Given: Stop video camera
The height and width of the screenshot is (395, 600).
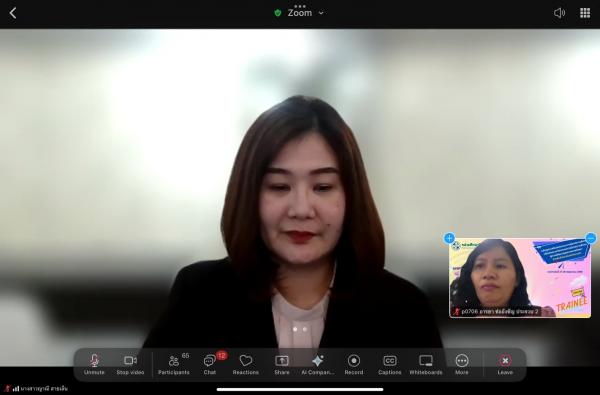Looking at the screenshot, I should click(x=130, y=364).
